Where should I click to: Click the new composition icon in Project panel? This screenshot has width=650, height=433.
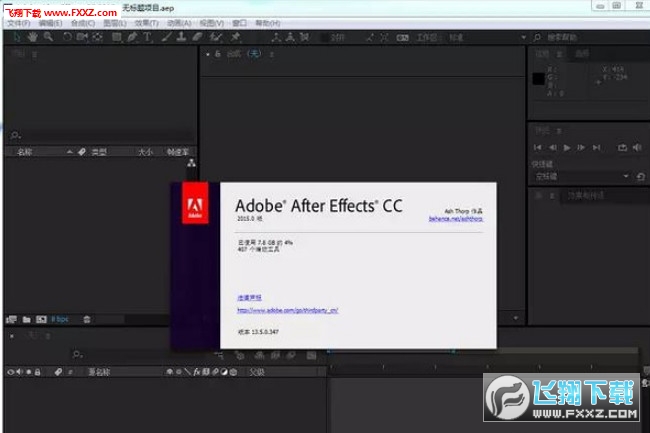coord(40,319)
